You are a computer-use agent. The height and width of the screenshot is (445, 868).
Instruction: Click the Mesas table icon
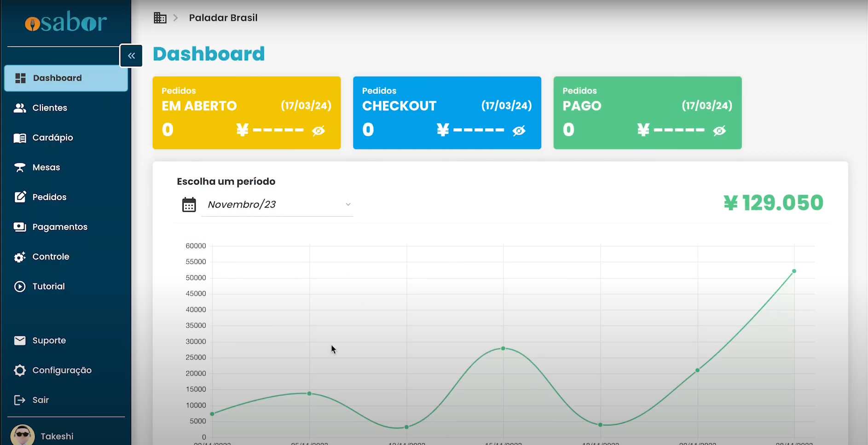[x=20, y=168]
